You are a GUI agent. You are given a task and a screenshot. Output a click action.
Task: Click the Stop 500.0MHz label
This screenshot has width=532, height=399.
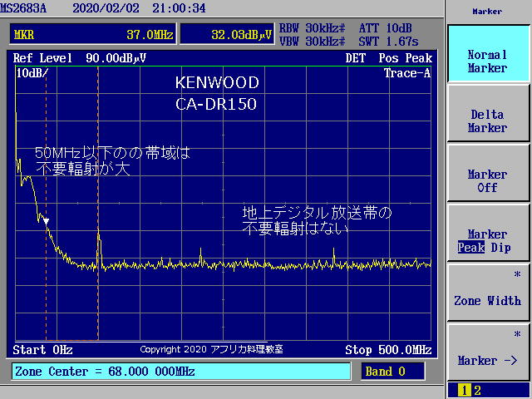(388, 349)
